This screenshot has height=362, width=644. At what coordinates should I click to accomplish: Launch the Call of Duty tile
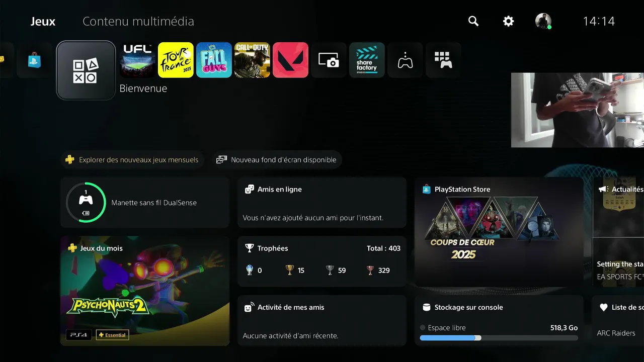pyautogui.click(x=252, y=60)
